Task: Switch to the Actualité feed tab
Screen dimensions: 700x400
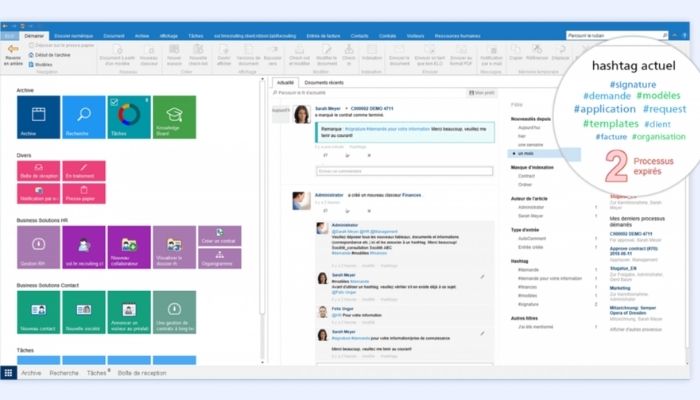Action: click(x=285, y=83)
